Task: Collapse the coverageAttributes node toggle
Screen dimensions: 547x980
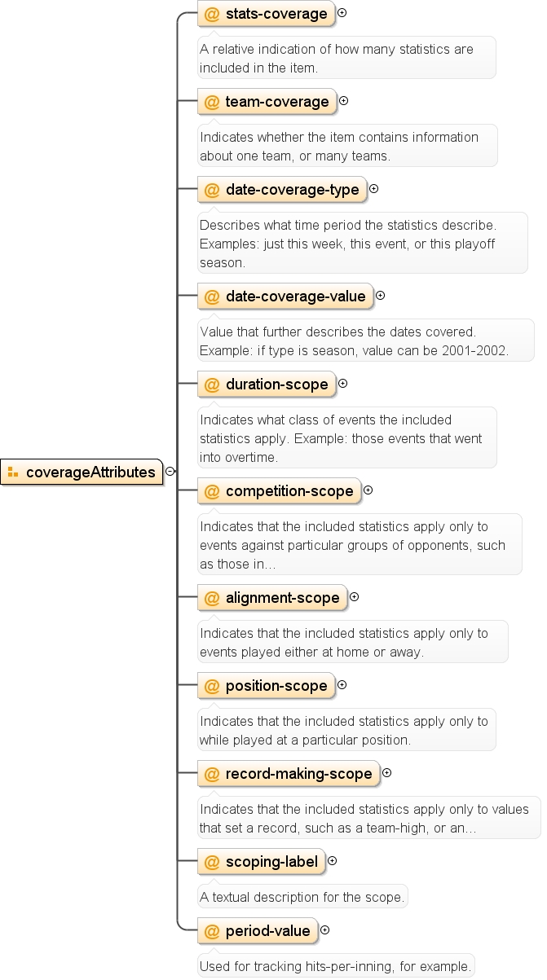Action: point(170,471)
